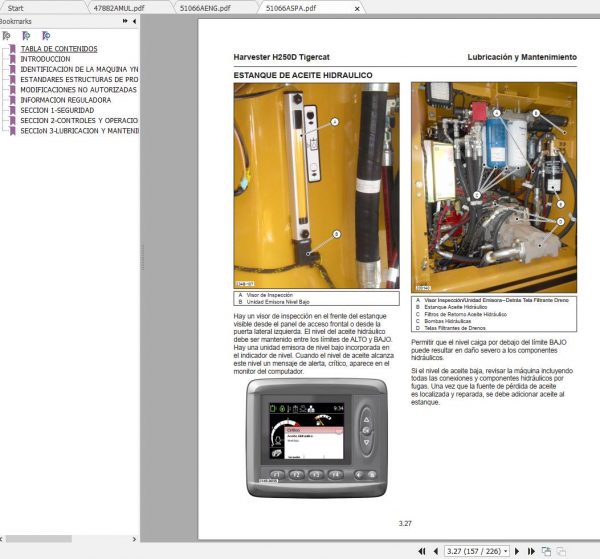Viewport: 600px width, 559px height.
Task: Open the 51066AENG.pdf tab
Action: 205,8
